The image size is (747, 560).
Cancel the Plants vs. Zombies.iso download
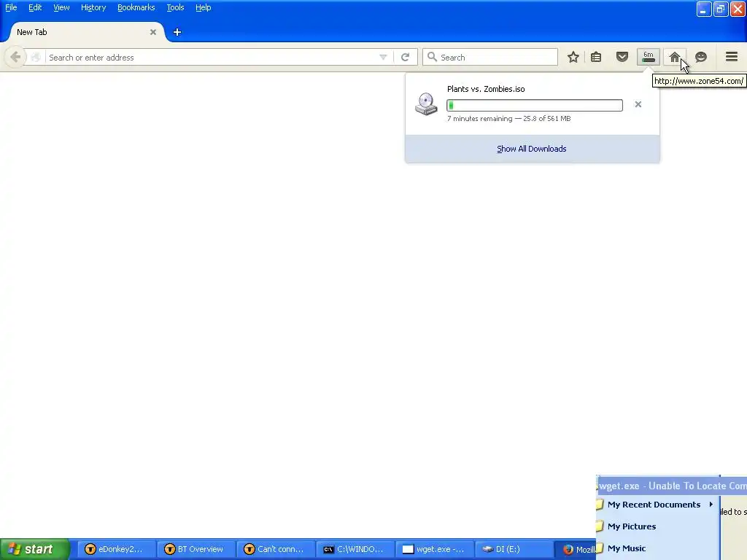pyautogui.click(x=638, y=104)
